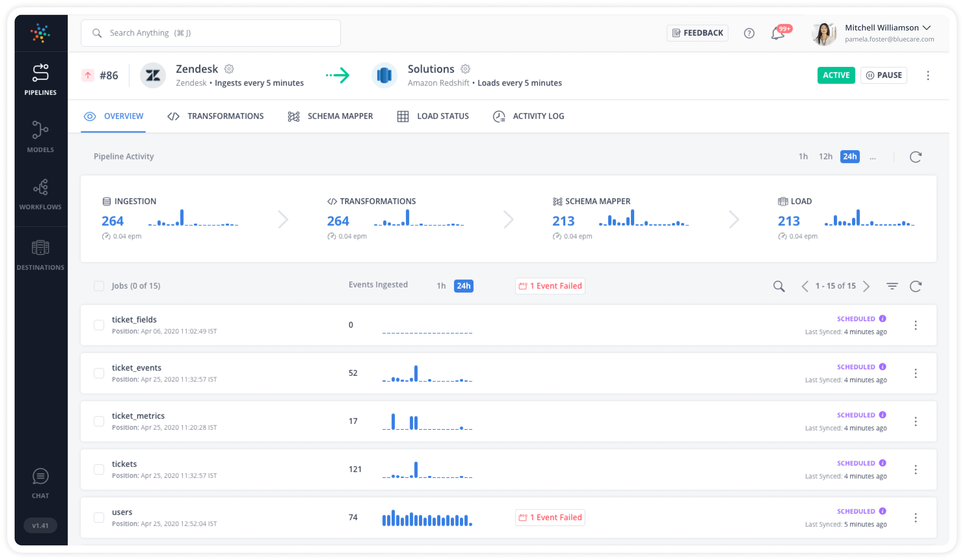Open the Load Status tab
964x560 pixels.
(433, 116)
